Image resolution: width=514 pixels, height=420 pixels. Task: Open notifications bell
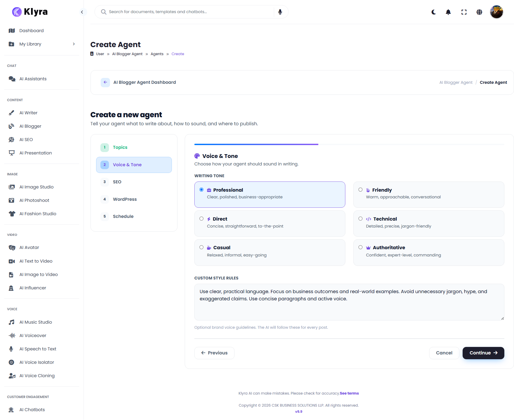pos(448,12)
